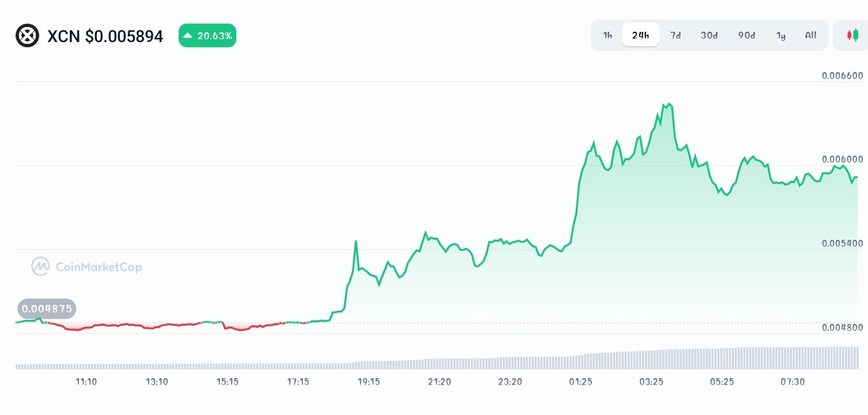
Task: Show the 90d price history
Action: click(746, 35)
